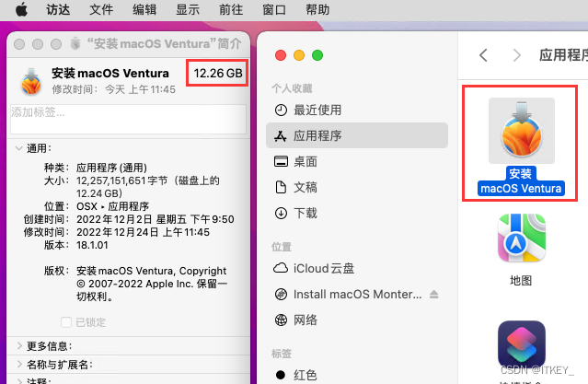Minimize the Finder window with yellow button
The image size is (588, 384).
[299, 55]
